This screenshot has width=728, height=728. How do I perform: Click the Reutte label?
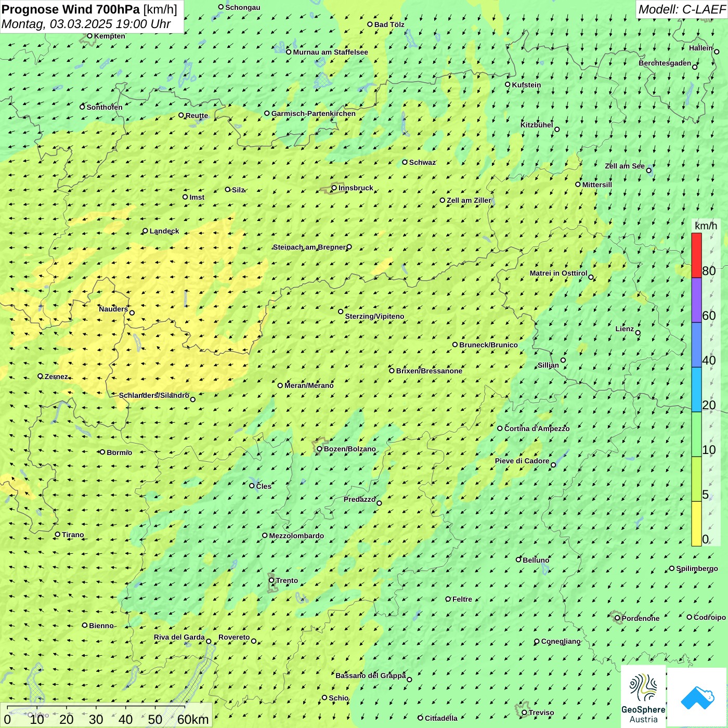coord(197,115)
